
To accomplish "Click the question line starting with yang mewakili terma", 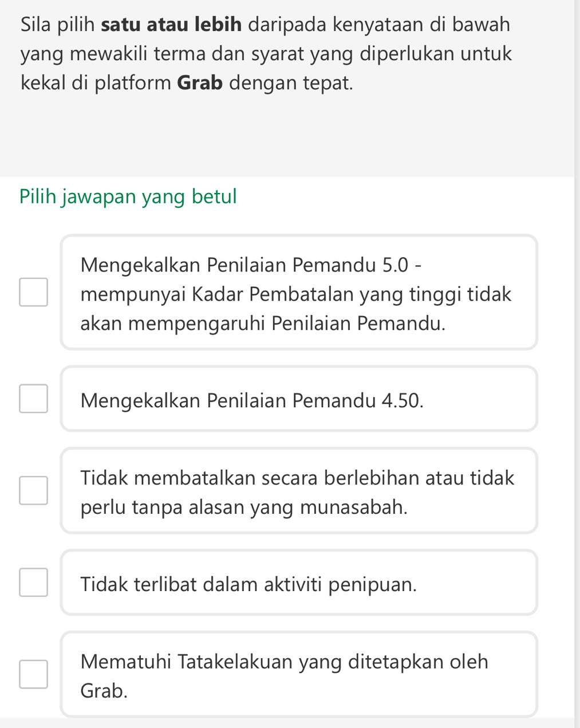I will (x=266, y=54).
